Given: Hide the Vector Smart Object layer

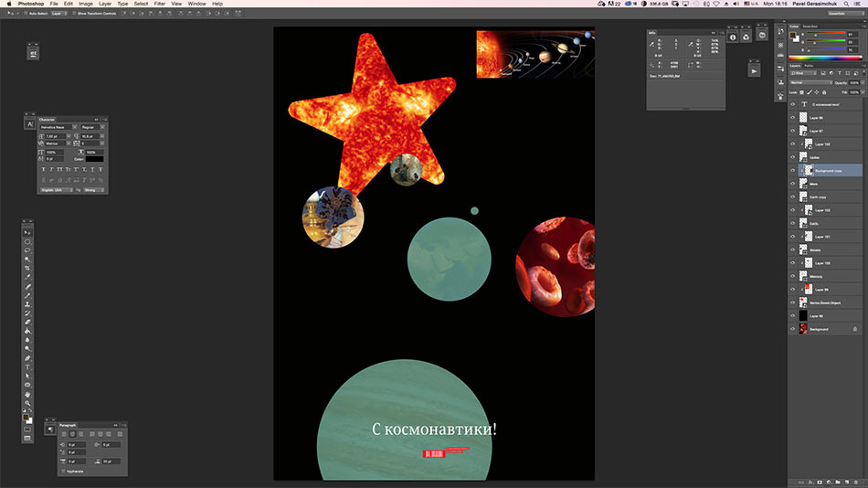Looking at the screenshot, I should [x=793, y=303].
